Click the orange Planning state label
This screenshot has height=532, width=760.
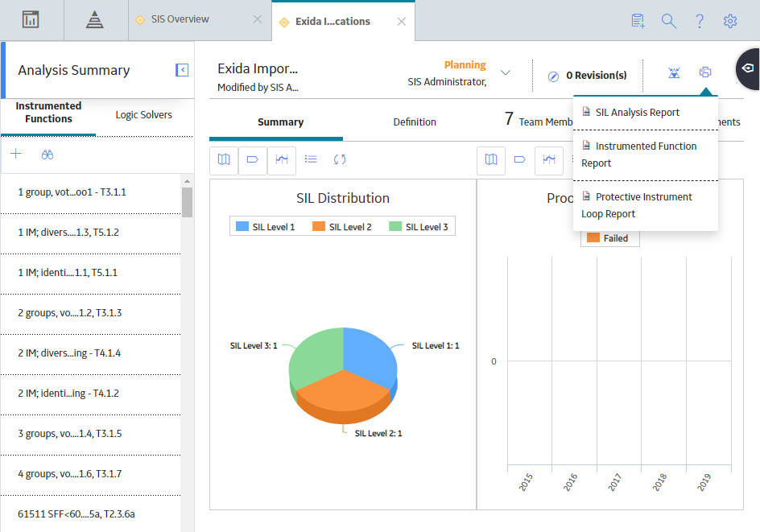point(465,65)
